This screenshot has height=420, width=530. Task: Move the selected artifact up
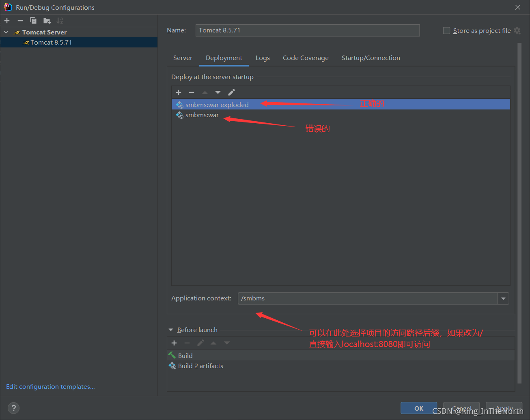pos(205,92)
